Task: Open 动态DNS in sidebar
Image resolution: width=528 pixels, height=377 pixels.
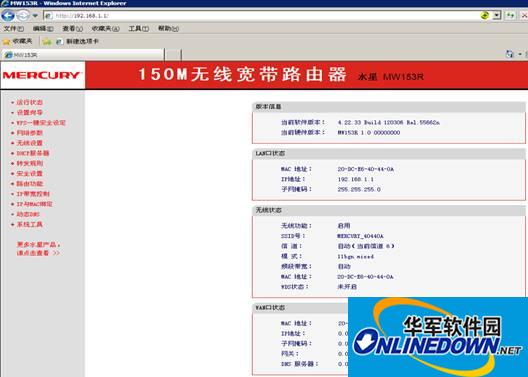Action: coord(28,214)
